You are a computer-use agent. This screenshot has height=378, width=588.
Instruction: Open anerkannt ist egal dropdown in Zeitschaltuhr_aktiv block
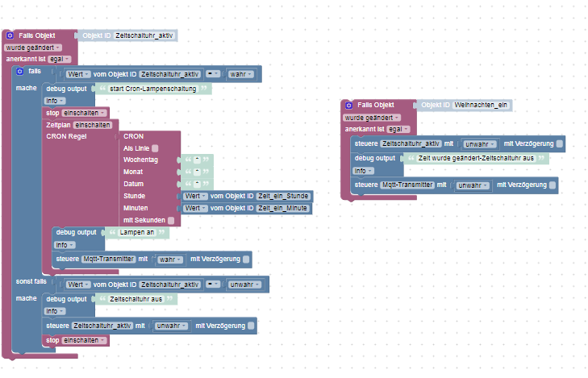pyautogui.click(x=60, y=59)
